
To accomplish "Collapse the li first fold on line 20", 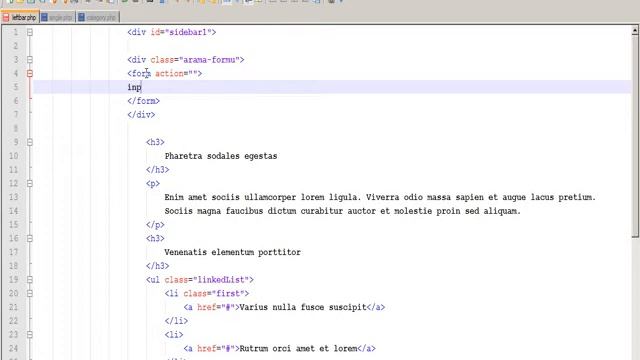I will click(30, 293).
